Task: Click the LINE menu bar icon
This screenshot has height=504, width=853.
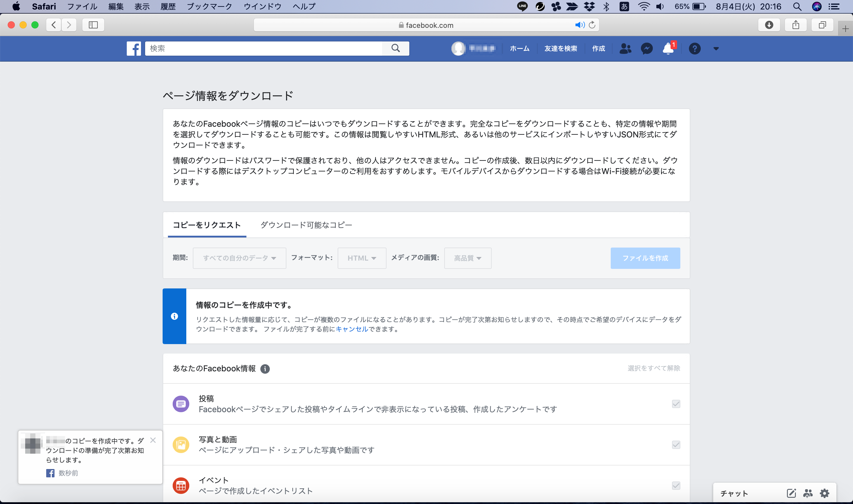Action: click(522, 7)
